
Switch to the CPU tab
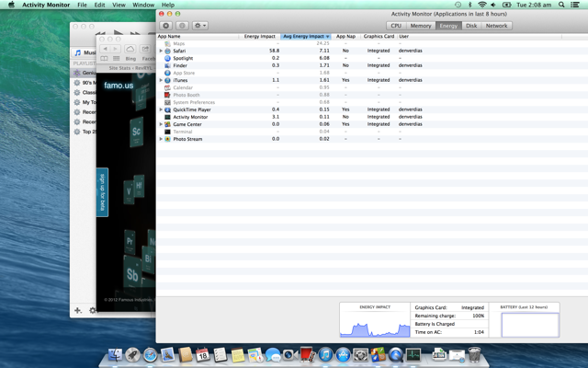396,26
